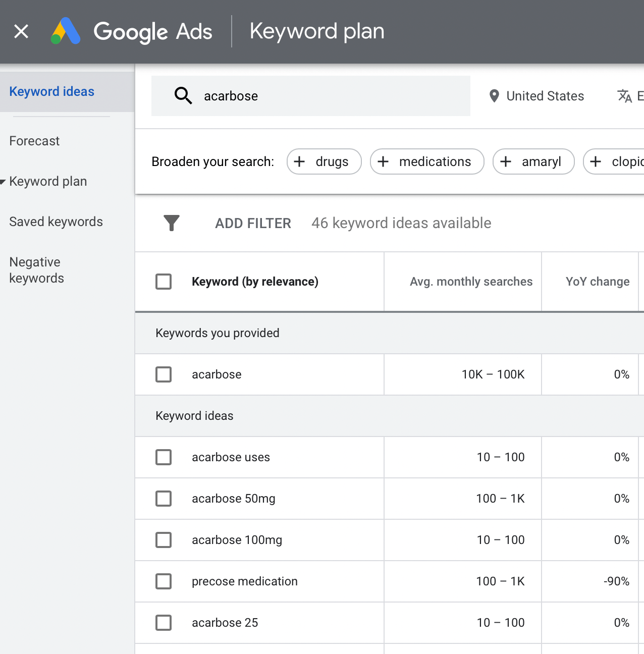Click the plus icon on medications chip

383,161
